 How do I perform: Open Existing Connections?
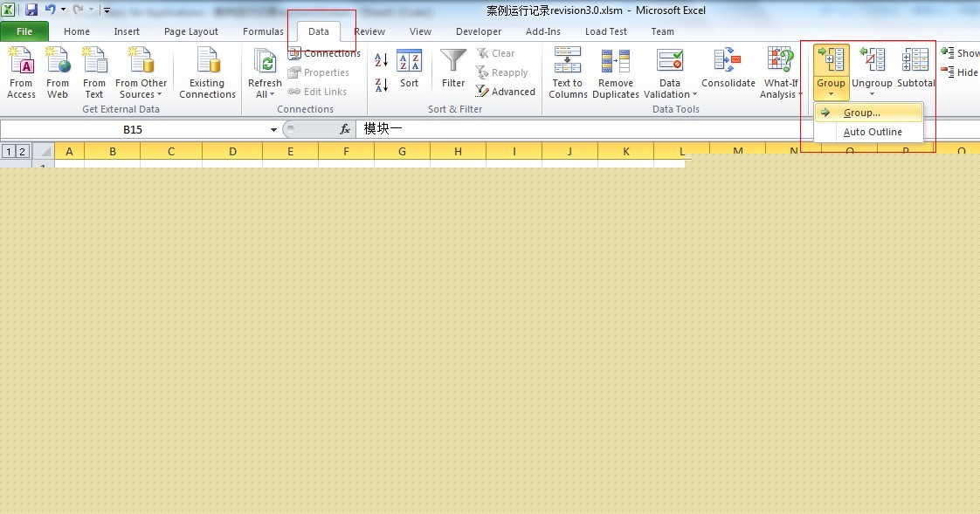click(208, 72)
